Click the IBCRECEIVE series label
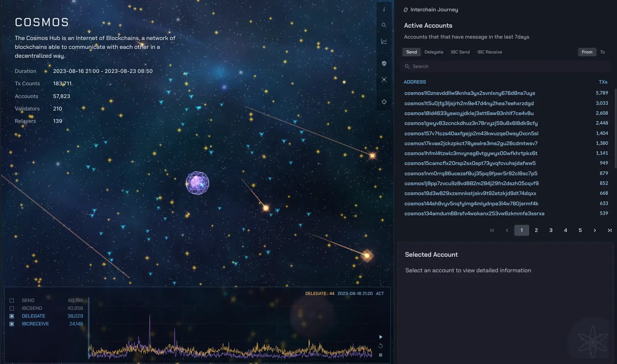The height and width of the screenshot is (364, 617). point(35,324)
